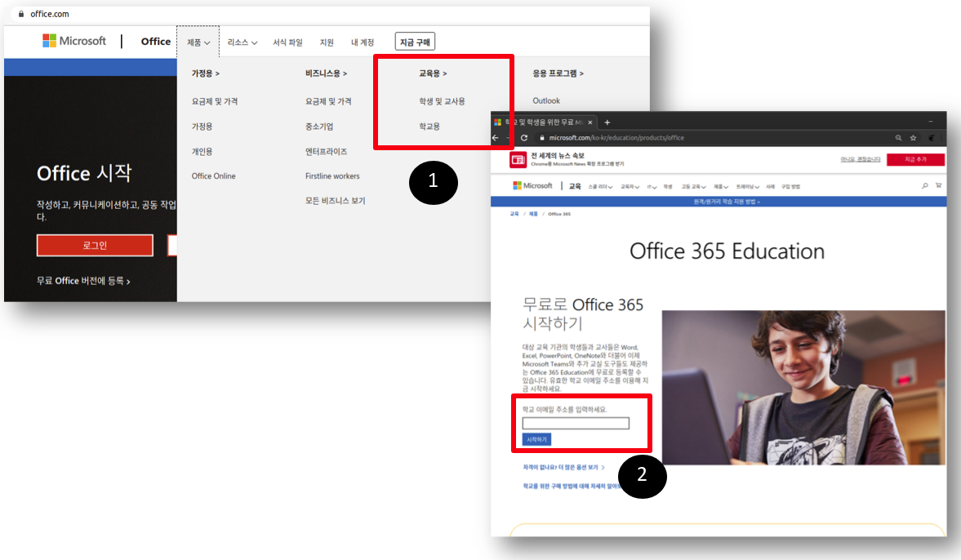The height and width of the screenshot is (560, 961).
Task: Open the 가정용 > category heading
Action: click(x=205, y=73)
